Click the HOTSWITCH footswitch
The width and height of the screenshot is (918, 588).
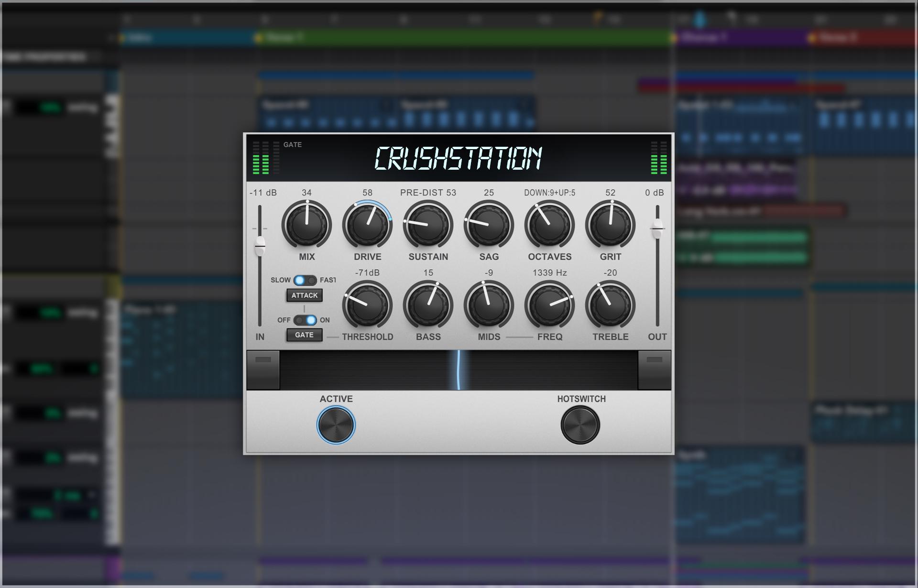pos(580,425)
